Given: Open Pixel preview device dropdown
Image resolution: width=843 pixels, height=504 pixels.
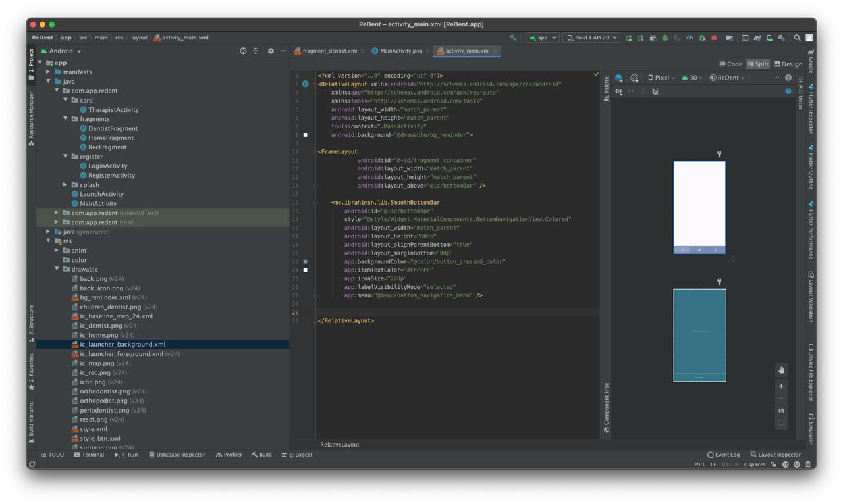Looking at the screenshot, I should pyautogui.click(x=661, y=78).
